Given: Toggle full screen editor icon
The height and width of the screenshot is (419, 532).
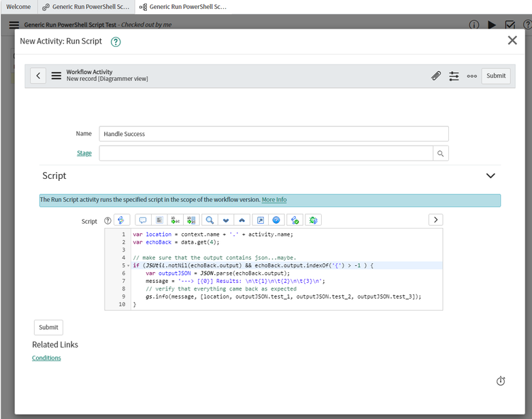Looking at the screenshot, I should tap(261, 220).
